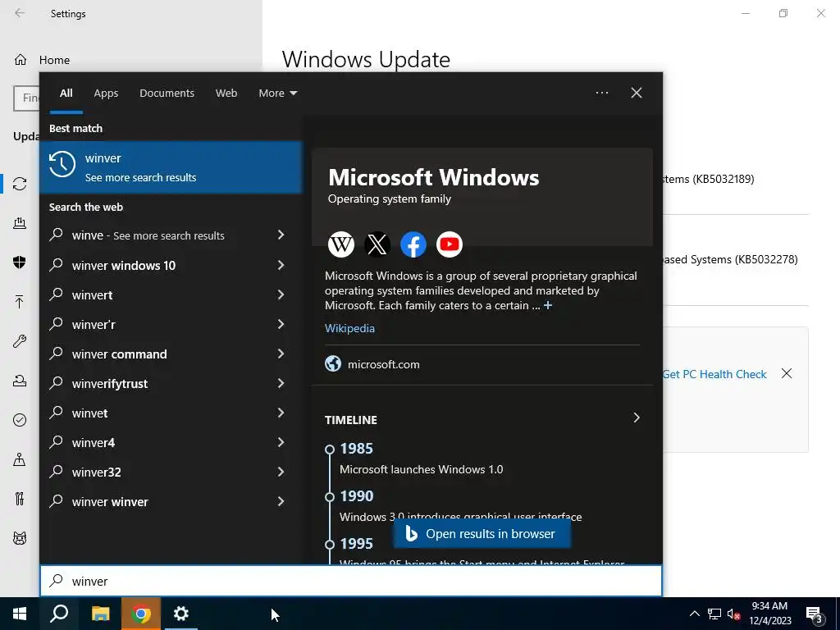Open the YouTube channel icon
Image resolution: width=840 pixels, height=630 pixels.
pos(449,244)
